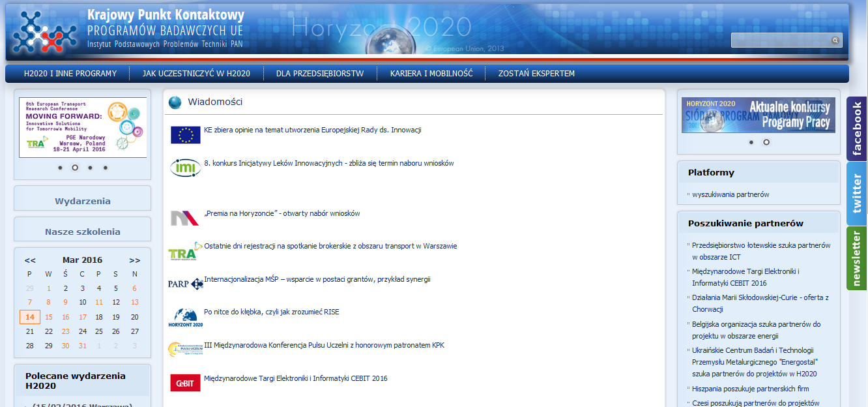Open H2020 I INNE PROGRAMY menu
The height and width of the screenshot is (407, 868).
coord(70,74)
